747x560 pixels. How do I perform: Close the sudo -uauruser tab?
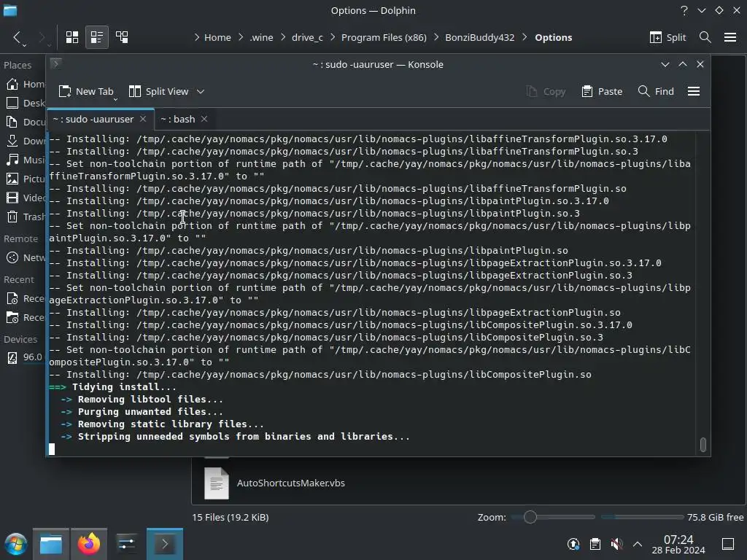pyautogui.click(x=143, y=119)
